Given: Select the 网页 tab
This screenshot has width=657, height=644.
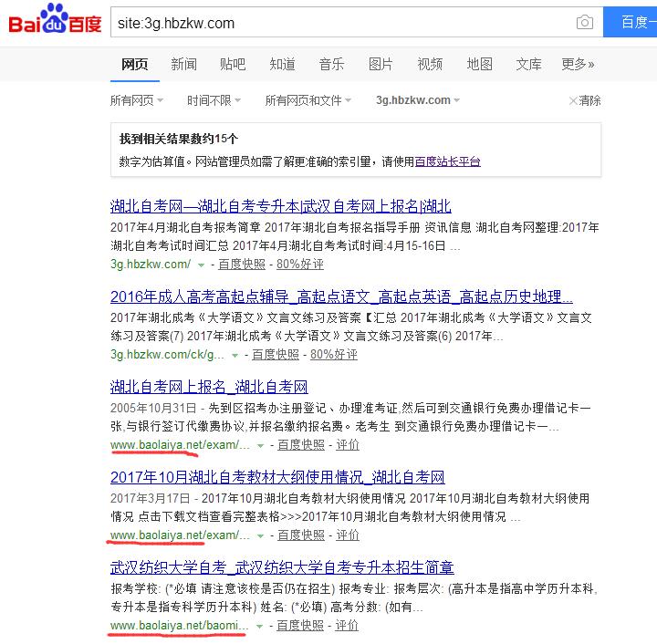Looking at the screenshot, I should click(135, 64).
